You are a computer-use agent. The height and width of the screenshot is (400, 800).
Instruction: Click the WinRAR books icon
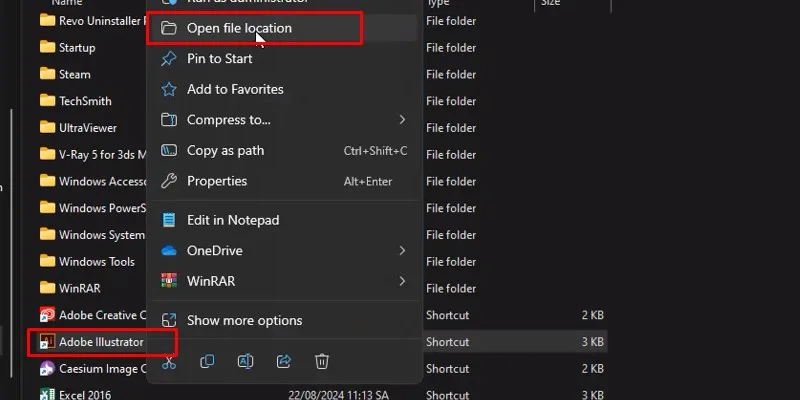(169, 281)
